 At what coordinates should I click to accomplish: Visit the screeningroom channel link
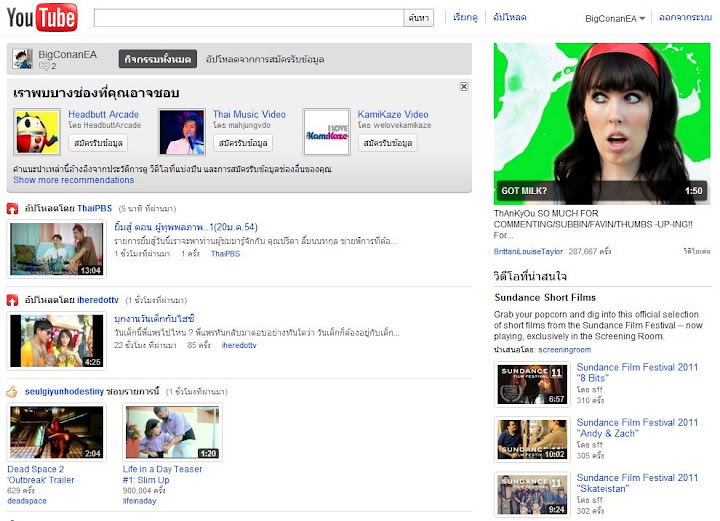click(x=564, y=350)
